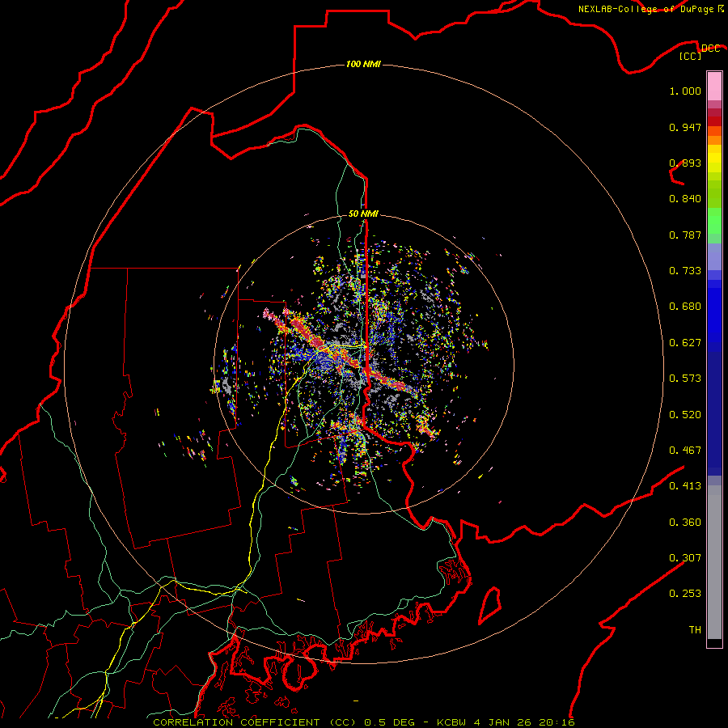Click the 50 NMI range ring label
This screenshot has width=728, height=728.
pos(363,214)
